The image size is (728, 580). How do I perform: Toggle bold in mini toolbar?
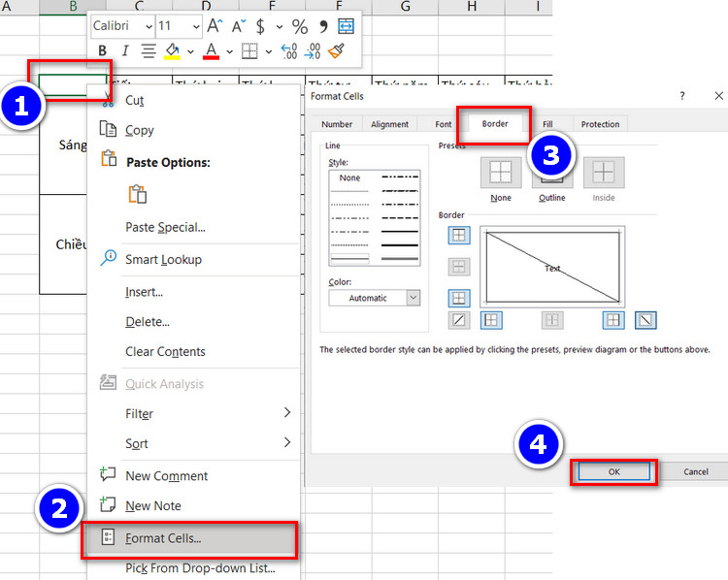(x=103, y=51)
